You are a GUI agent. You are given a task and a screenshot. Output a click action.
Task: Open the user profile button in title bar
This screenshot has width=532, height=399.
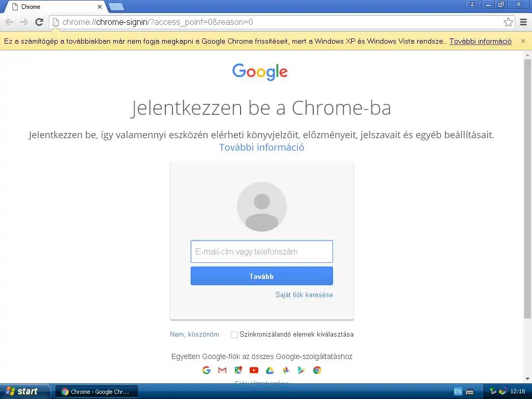pyautogui.click(x=472, y=4)
